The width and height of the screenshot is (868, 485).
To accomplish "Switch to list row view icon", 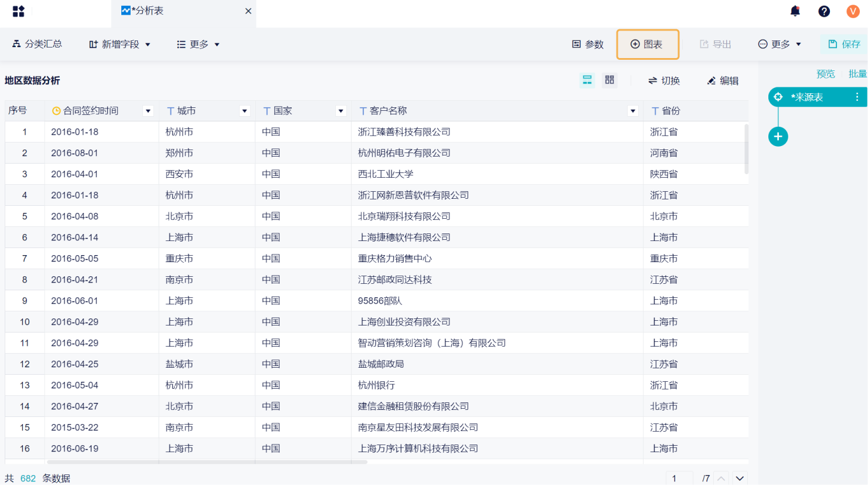I will click(x=587, y=80).
